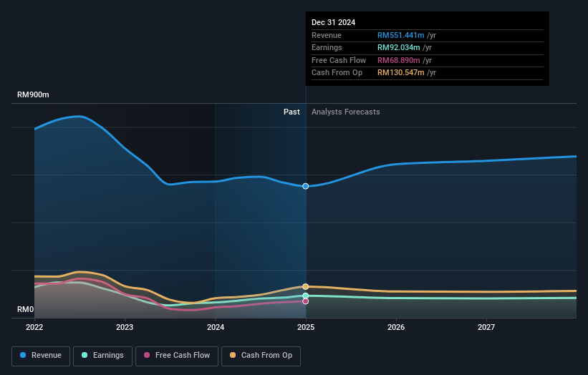Click the 2023 x-axis label

125,327
